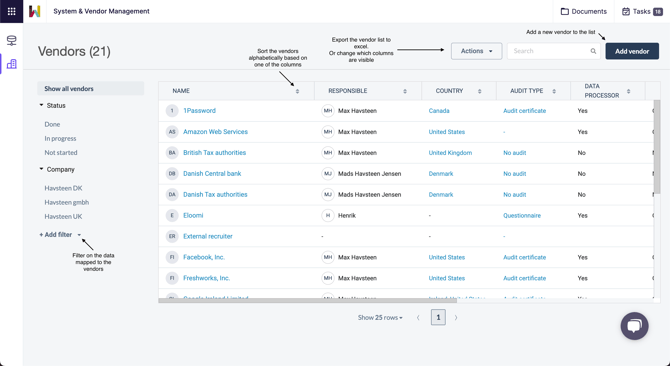Go to the previous page arrow
This screenshot has height=366, width=670.
pos(418,318)
